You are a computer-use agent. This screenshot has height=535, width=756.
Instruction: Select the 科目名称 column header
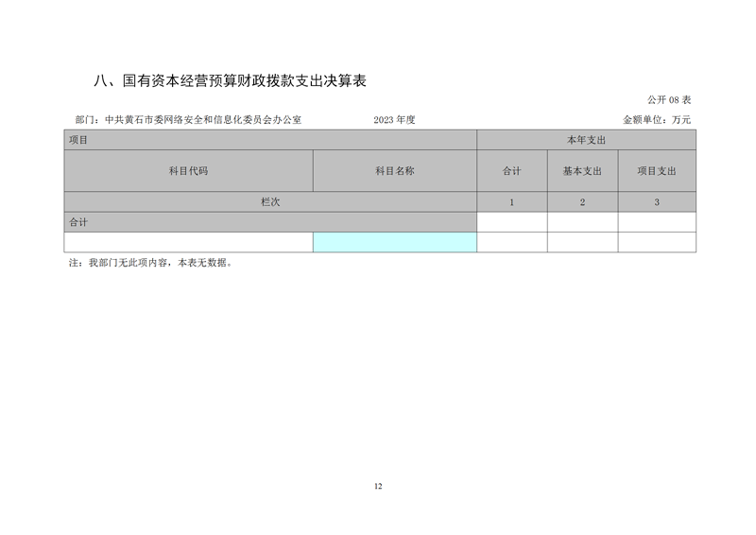[395, 171]
